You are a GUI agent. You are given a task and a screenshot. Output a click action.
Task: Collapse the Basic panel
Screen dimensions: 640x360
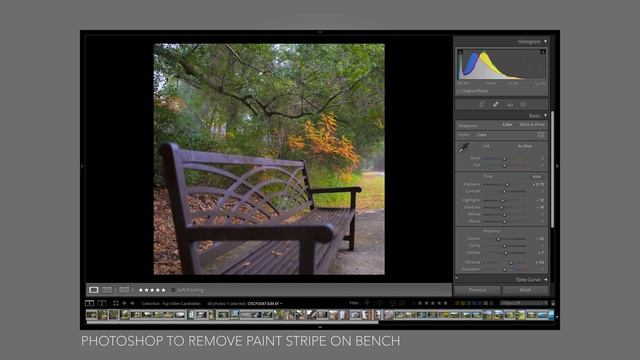[x=546, y=116]
